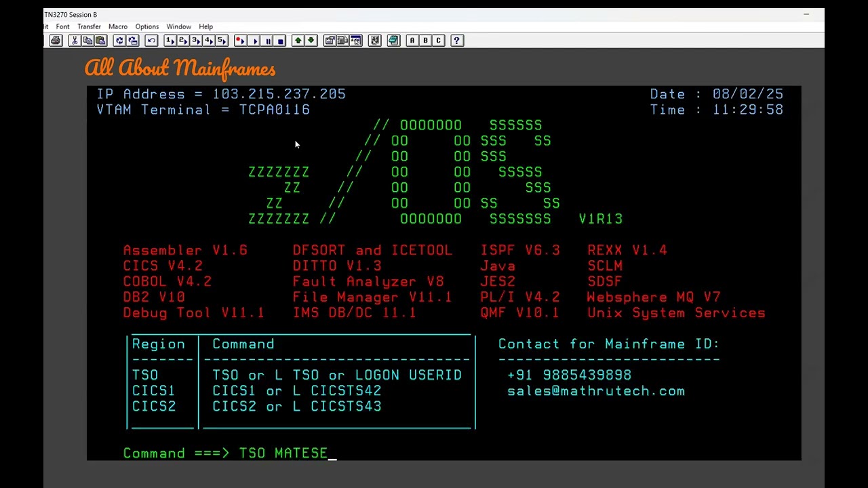Run quick macro 3 button
The image size is (868, 488).
click(196, 41)
